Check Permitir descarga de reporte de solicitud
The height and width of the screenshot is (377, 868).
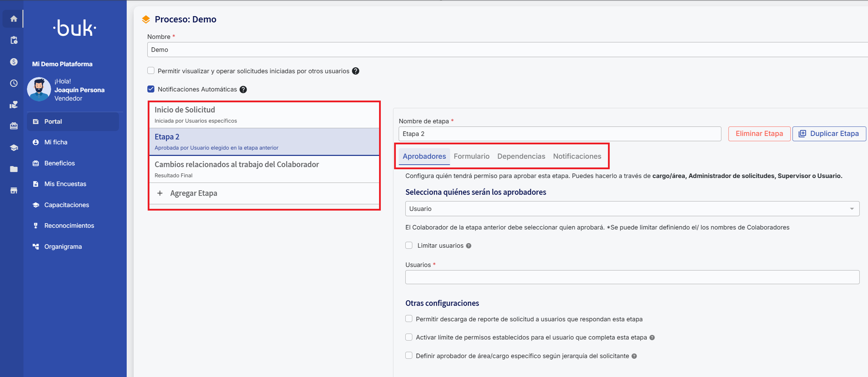pyautogui.click(x=409, y=319)
